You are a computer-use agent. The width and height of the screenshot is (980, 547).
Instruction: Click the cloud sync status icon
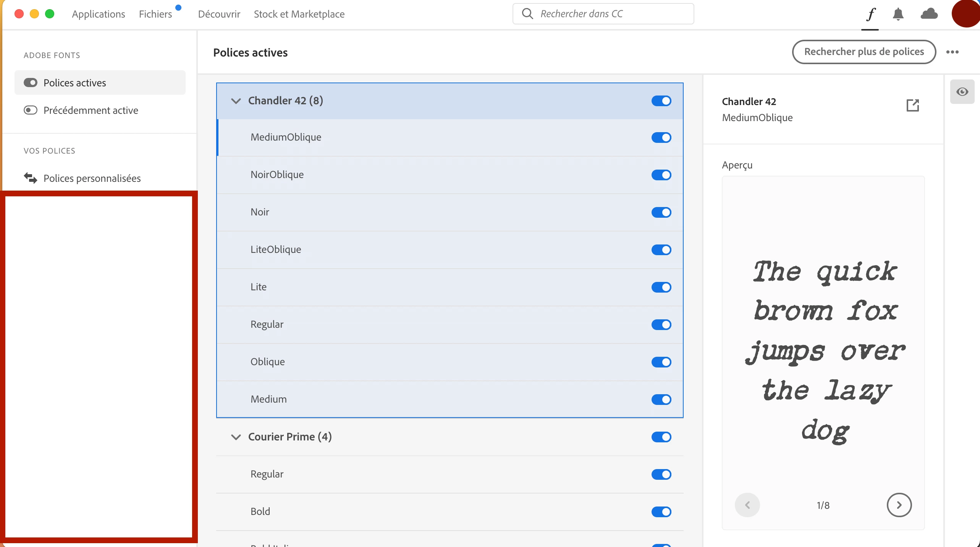929,14
